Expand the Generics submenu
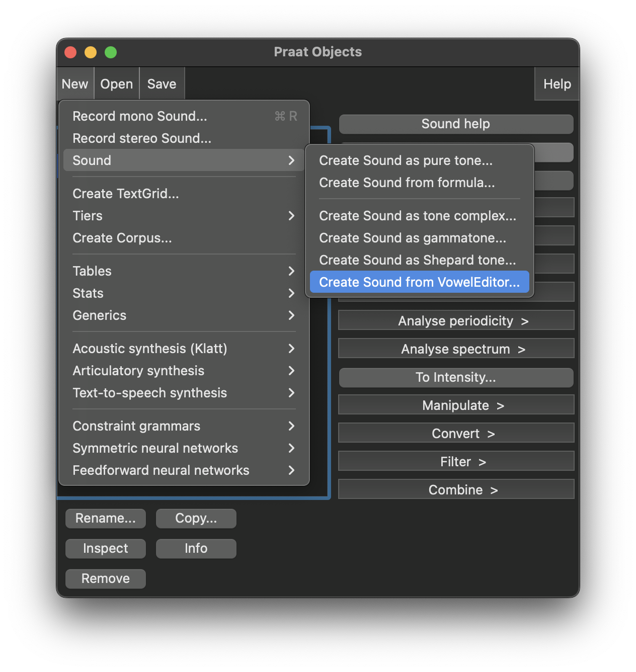 (x=184, y=315)
